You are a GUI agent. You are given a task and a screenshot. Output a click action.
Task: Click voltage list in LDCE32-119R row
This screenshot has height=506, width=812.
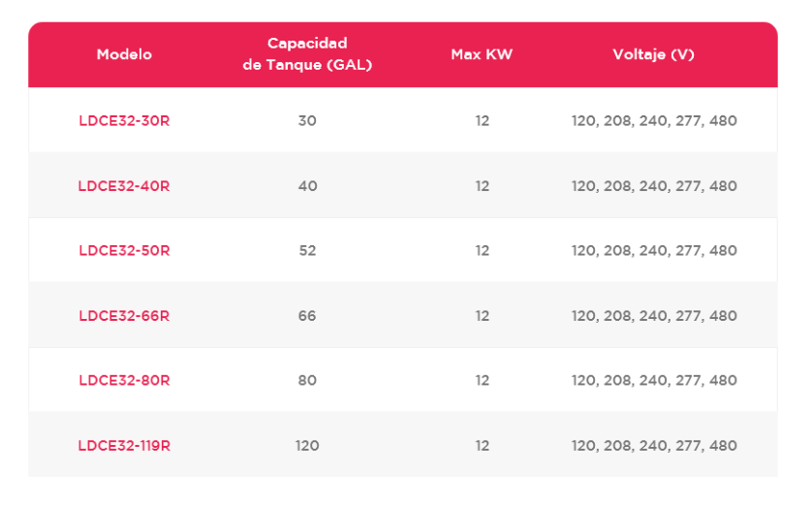[x=654, y=446]
